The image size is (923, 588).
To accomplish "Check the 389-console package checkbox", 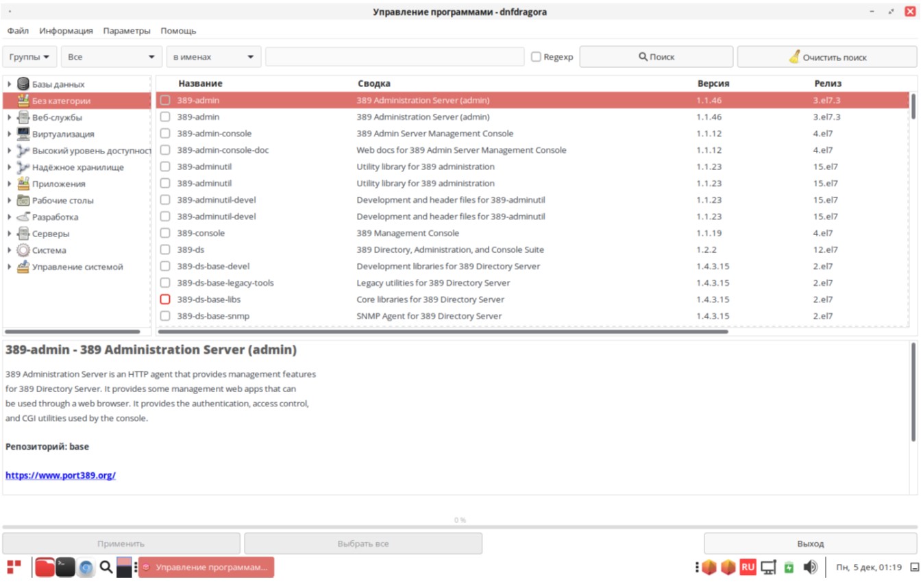I will (165, 233).
